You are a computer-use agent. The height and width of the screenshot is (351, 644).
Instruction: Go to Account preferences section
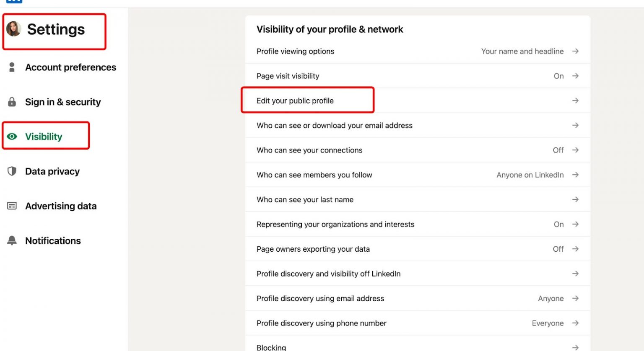[x=70, y=67]
